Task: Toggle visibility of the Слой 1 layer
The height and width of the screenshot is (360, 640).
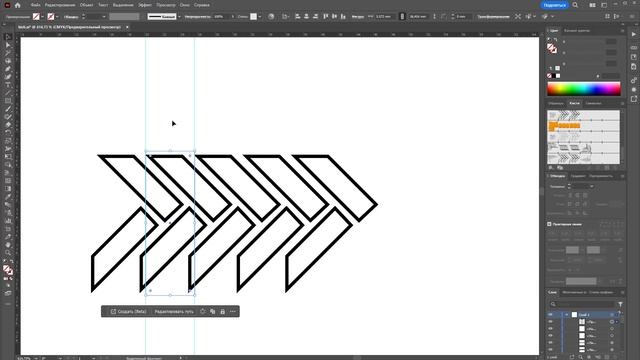Action: 551,315
